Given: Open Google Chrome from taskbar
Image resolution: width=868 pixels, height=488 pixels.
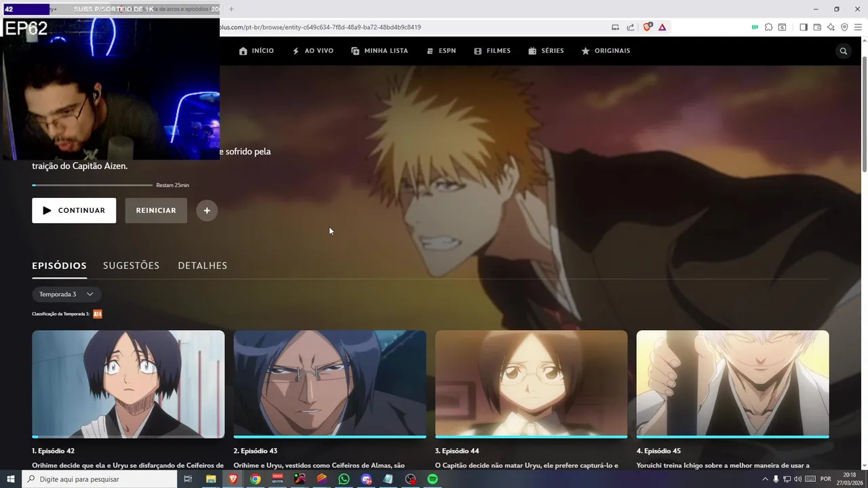Looking at the screenshot, I should (x=255, y=479).
